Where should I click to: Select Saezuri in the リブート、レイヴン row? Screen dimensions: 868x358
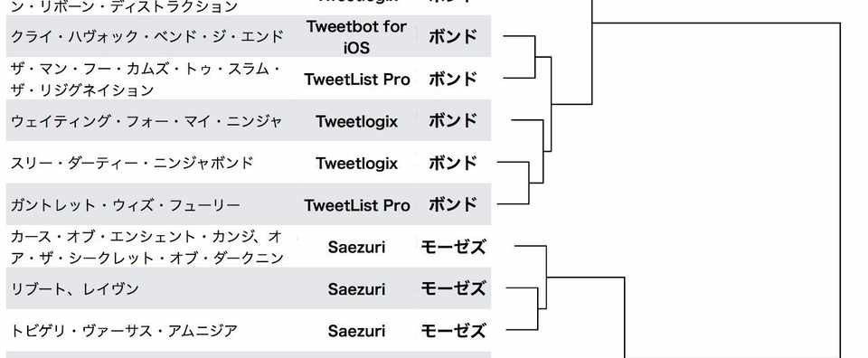click(356, 288)
